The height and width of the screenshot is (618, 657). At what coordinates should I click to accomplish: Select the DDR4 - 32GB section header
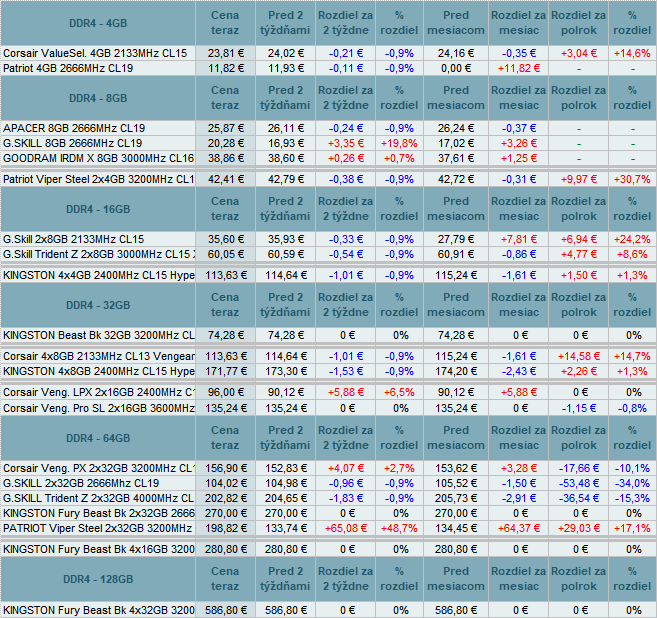tap(98, 305)
